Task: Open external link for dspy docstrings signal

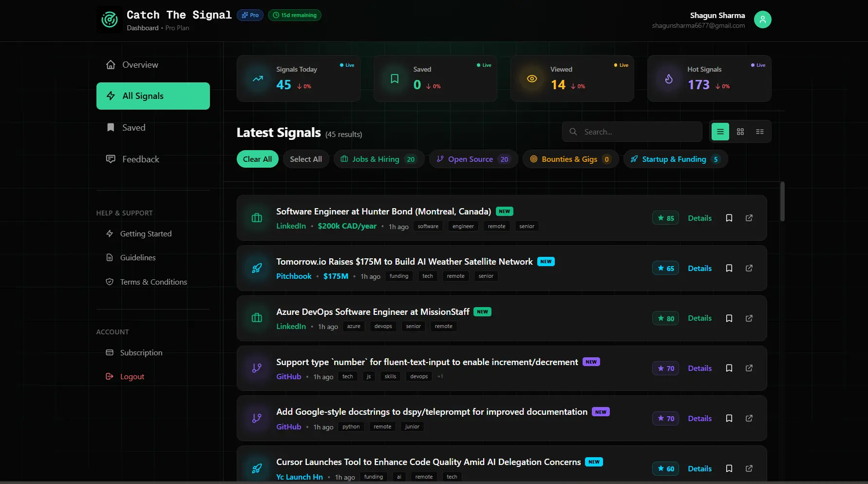Action: point(749,418)
